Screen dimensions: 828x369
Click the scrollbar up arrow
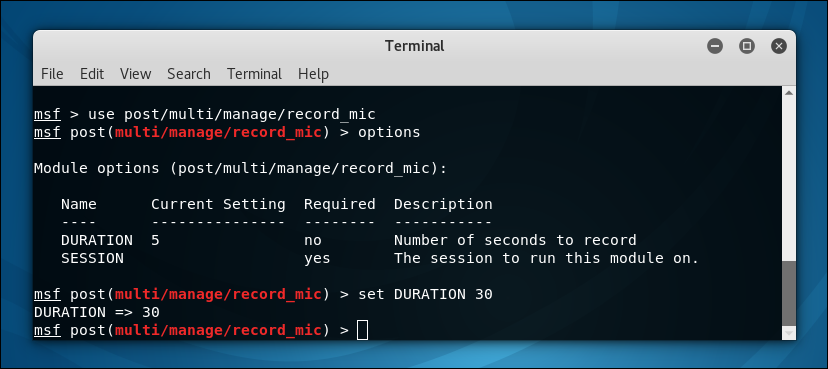(x=789, y=93)
